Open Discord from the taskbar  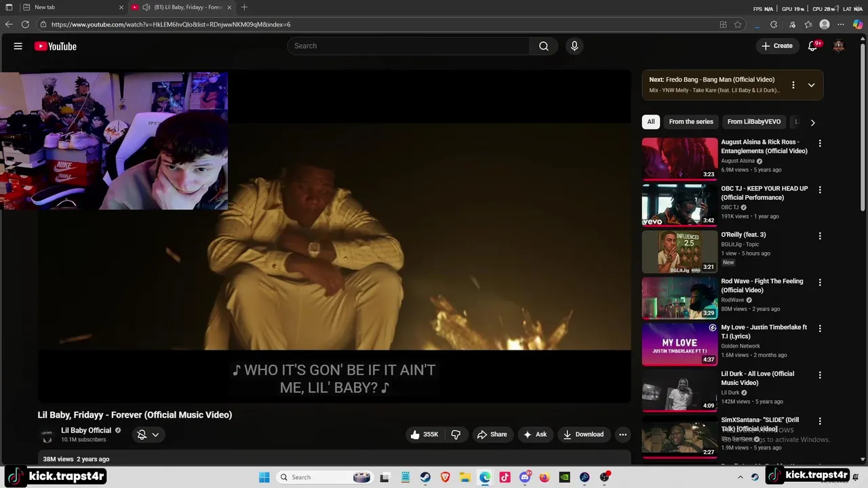[525, 477]
